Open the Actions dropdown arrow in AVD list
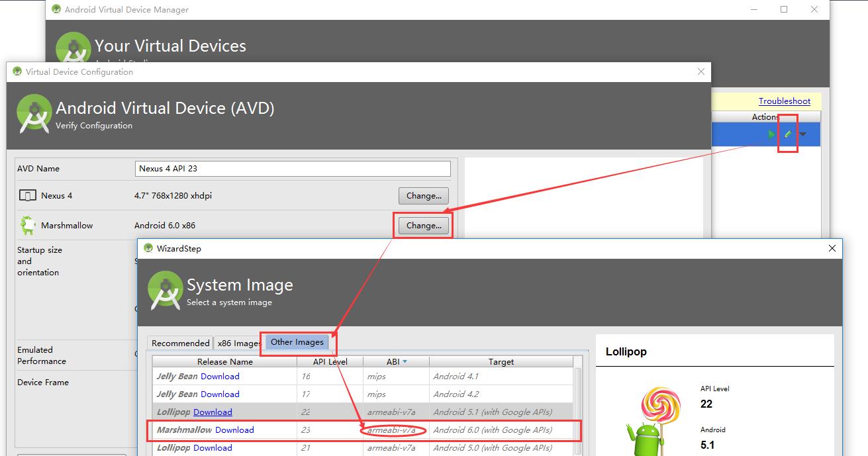This screenshot has width=868, height=456. 802,134
